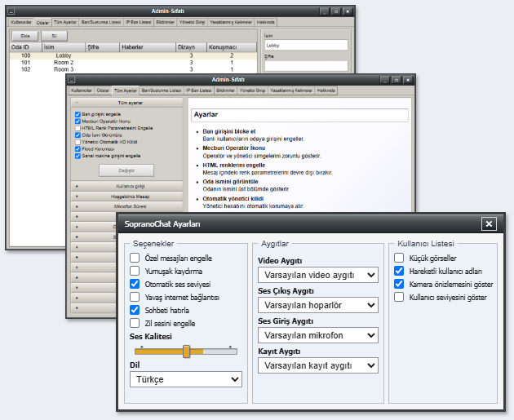
Task: Adjust the Ses Kalitesi slider handle
Action: click(x=186, y=351)
